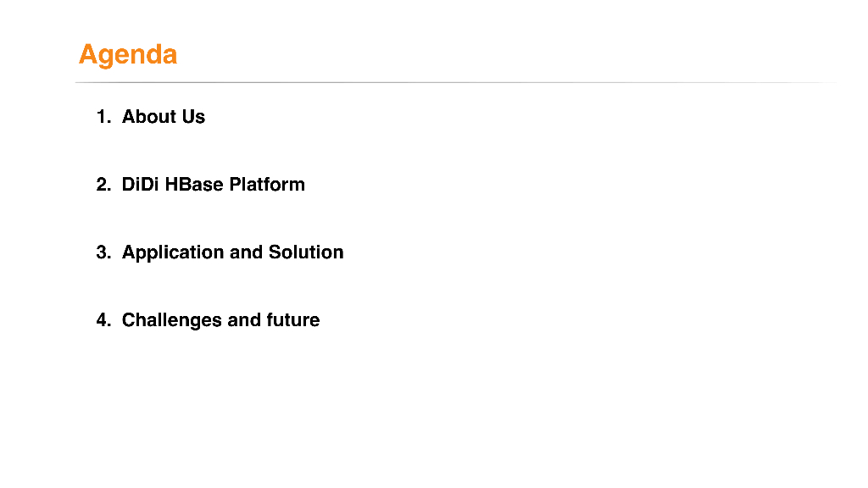Viewport: 868px width, 488px height.
Task: Click the word "Platform" in item two
Action: pos(267,185)
